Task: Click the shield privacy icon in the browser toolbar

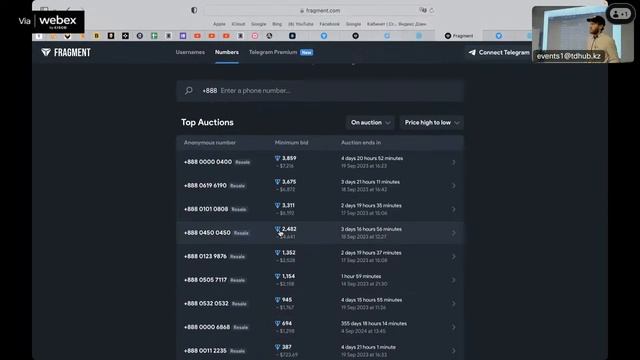Action: 194,10
